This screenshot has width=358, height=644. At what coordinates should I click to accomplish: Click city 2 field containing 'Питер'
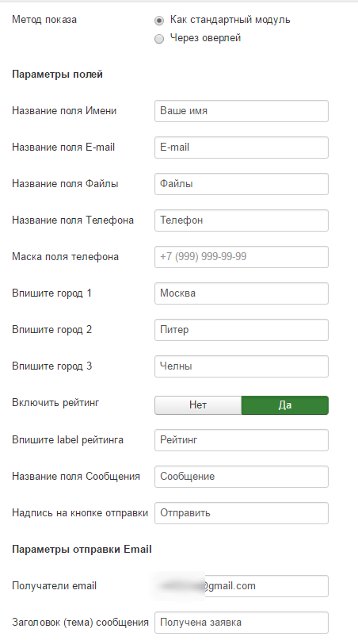[x=242, y=330]
